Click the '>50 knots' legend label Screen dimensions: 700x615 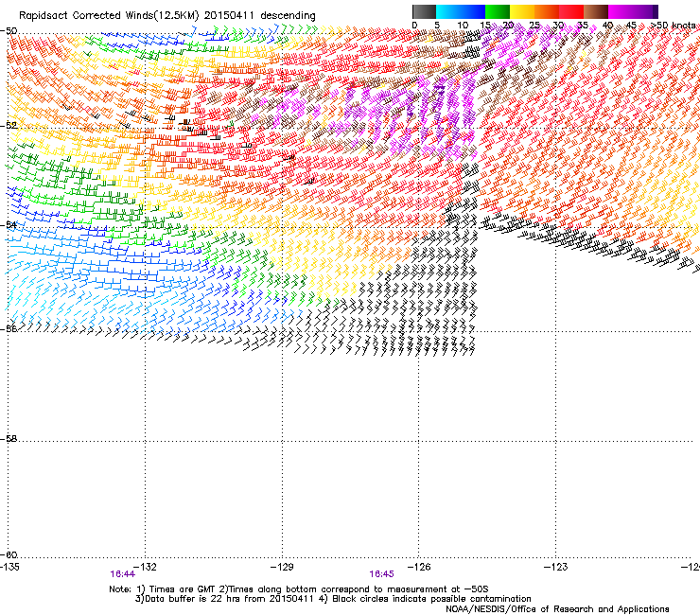pos(674,26)
